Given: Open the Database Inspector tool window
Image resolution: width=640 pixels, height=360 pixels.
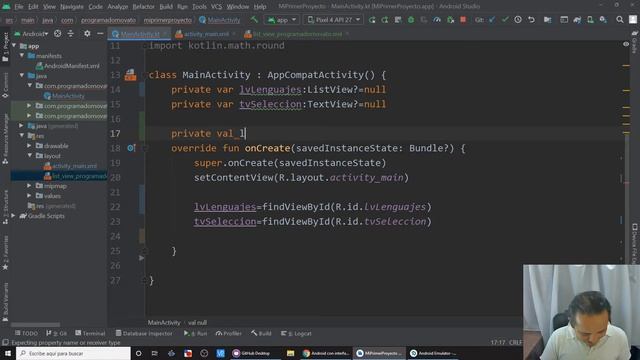Looking at the screenshot, I should pos(144,333).
